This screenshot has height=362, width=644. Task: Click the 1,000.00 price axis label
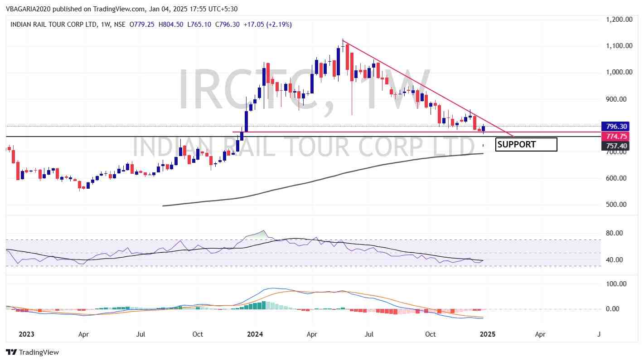coord(620,72)
